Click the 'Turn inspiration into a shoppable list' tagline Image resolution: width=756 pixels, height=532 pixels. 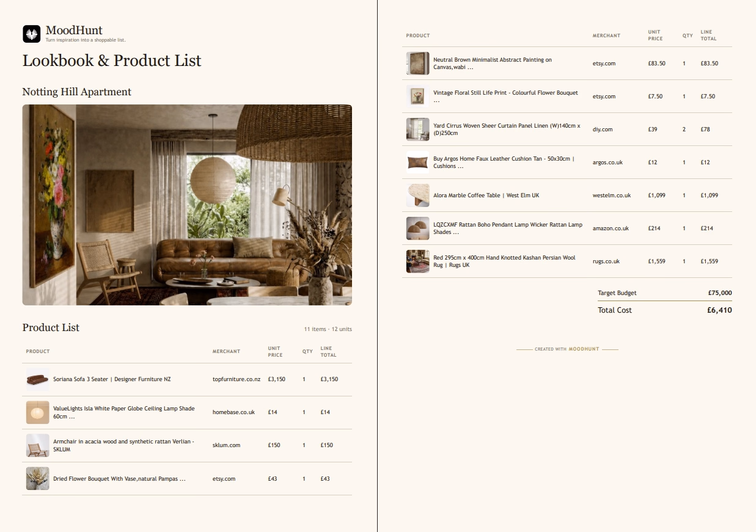86,40
